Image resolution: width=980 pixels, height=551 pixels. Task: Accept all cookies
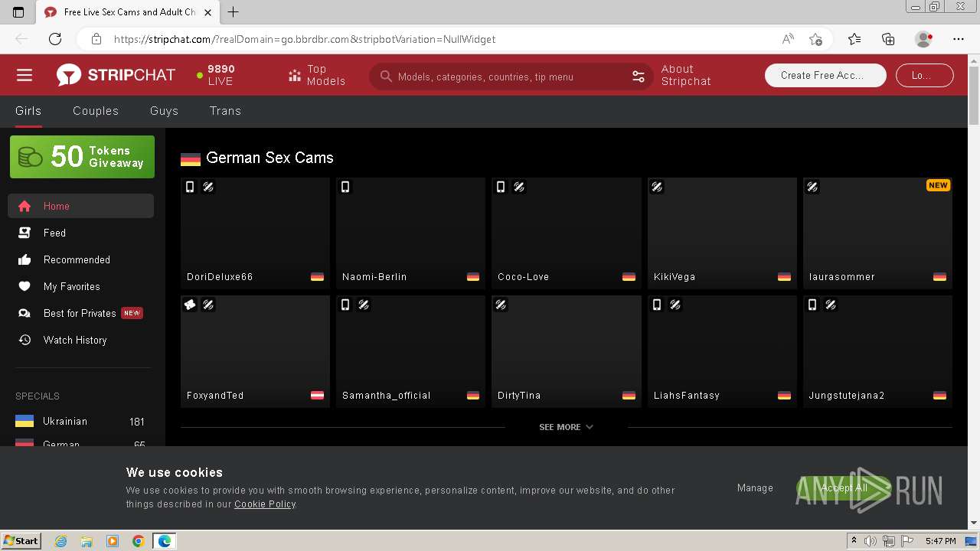[844, 488]
